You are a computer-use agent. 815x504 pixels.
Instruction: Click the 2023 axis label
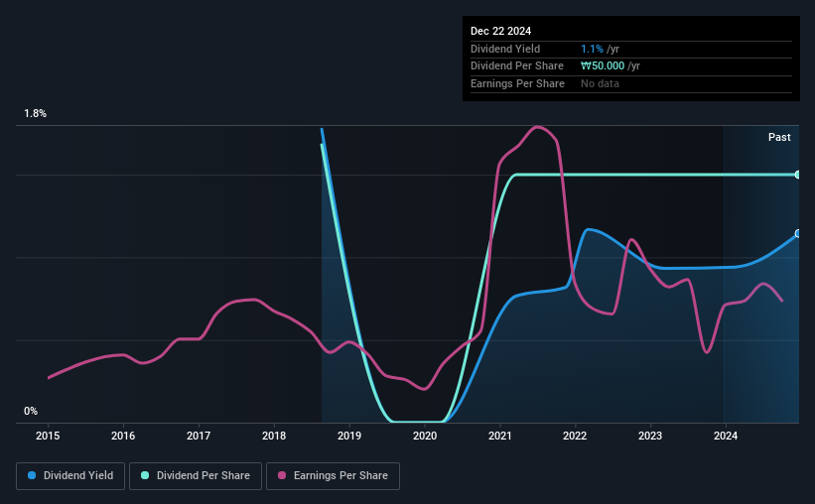tap(650, 436)
